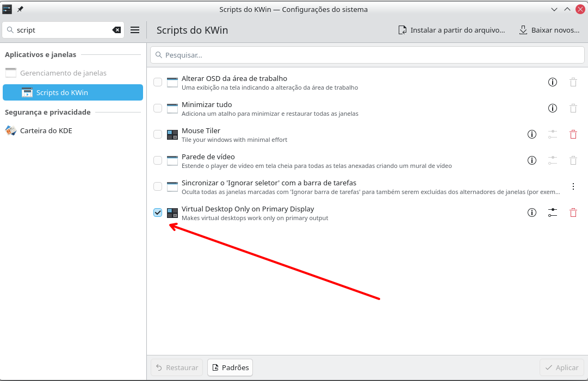Click Baixar novos button
The width and height of the screenshot is (588, 381).
pos(549,30)
